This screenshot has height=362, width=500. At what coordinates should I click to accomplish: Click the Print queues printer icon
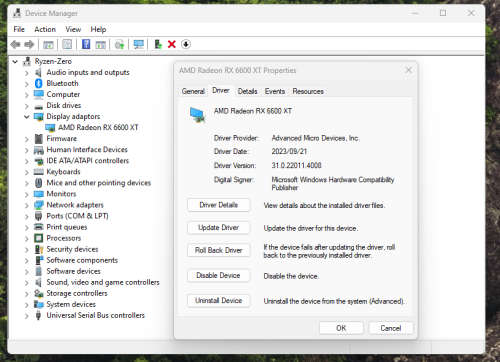coord(39,227)
